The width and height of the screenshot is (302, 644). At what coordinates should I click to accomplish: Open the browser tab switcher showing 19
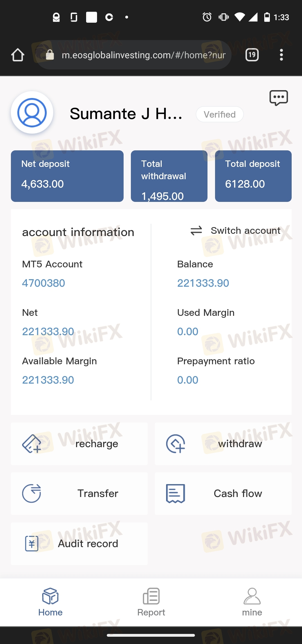tap(252, 55)
